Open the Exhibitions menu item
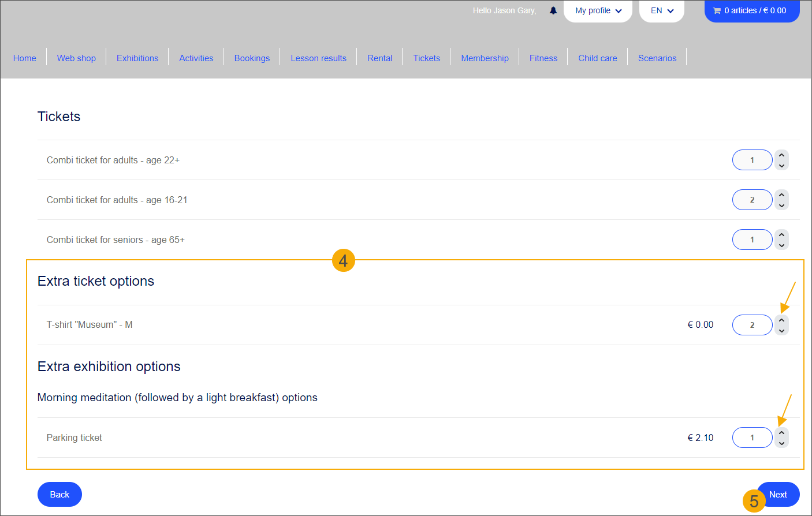Image resolution: width=812 pixels, height=516 pixels. pyautogui.click(x=137, y=58)
